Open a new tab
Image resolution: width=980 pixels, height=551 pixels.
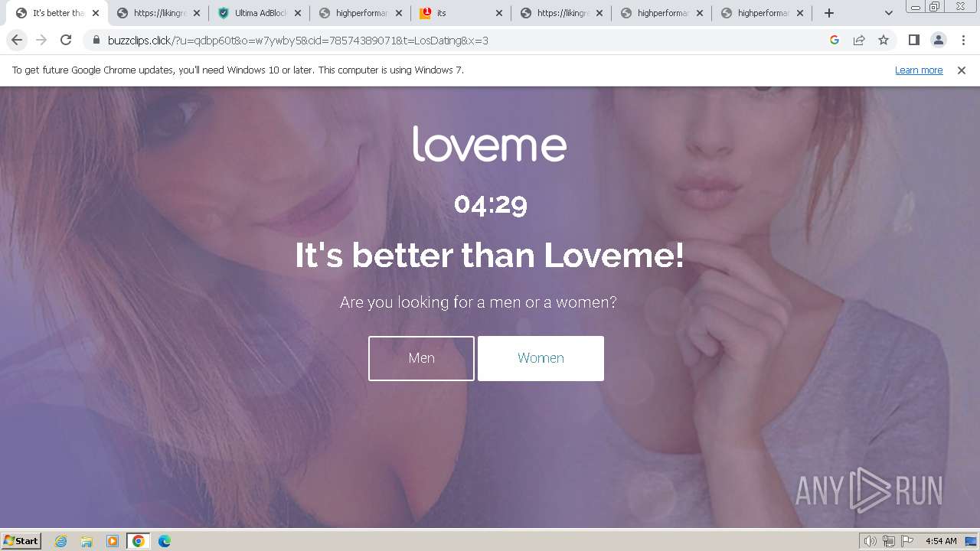(x=828, y=13)
